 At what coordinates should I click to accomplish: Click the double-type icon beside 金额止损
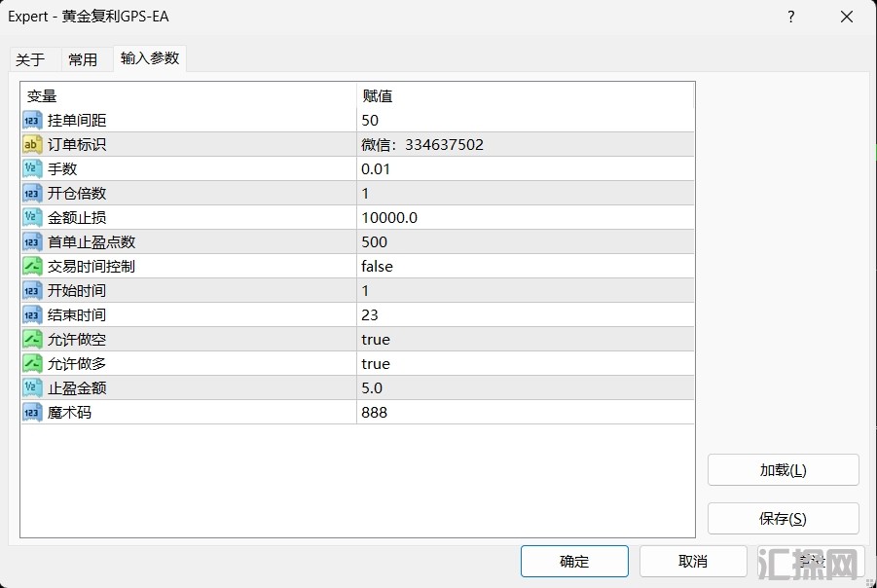pos(32,218)
